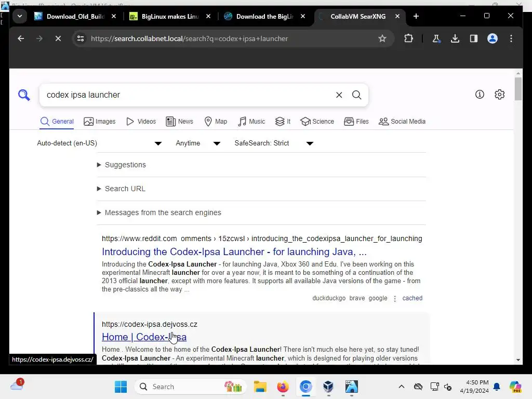The height and width of the screenshot is (399, 532).
Task: Open clock showing 4:50 PM
Action: (x=474, y=387)
